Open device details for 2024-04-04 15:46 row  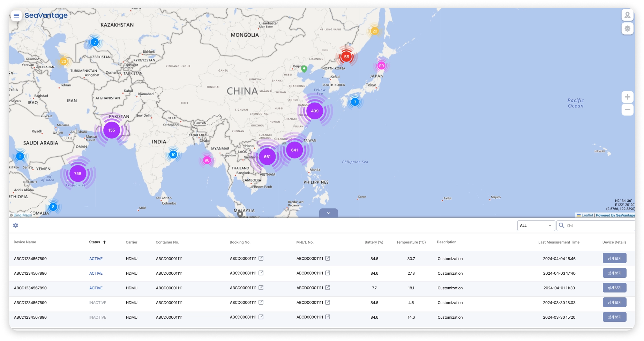614,258
